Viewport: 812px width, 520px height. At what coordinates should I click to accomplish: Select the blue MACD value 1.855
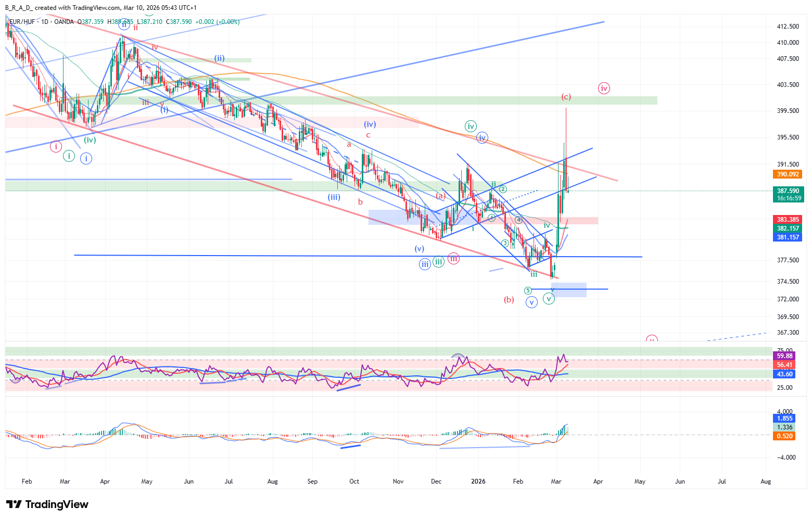coord(784,418)
